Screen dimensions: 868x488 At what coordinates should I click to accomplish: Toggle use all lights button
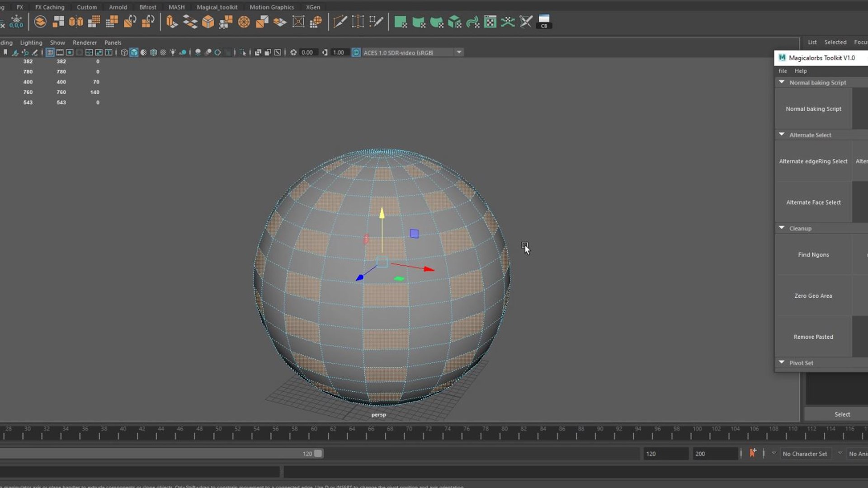(x=173, y=52)
